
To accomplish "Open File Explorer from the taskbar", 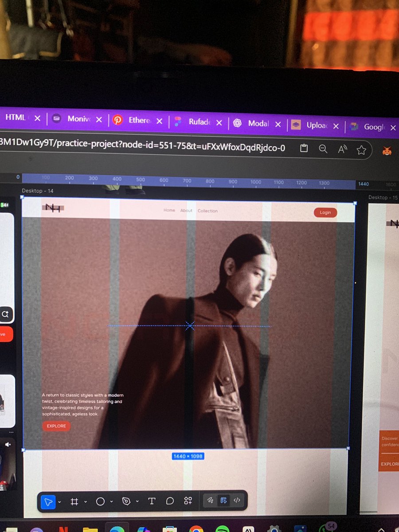I will [x=90, y=529].
